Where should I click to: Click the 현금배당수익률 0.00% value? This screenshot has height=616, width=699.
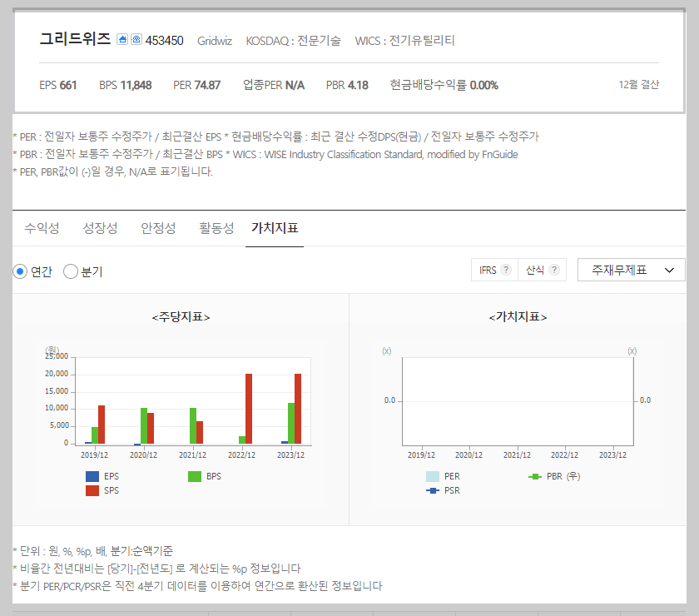(x=444, y=85)
